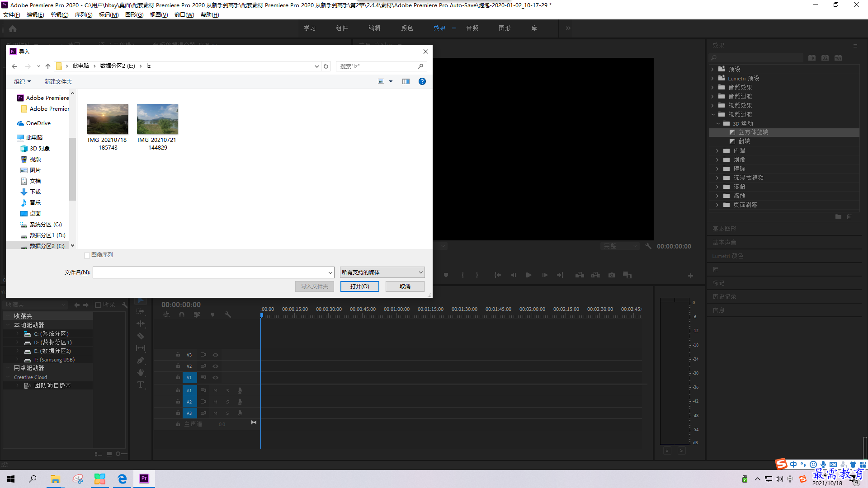Click the timeline playhead marker

point(261,315)
